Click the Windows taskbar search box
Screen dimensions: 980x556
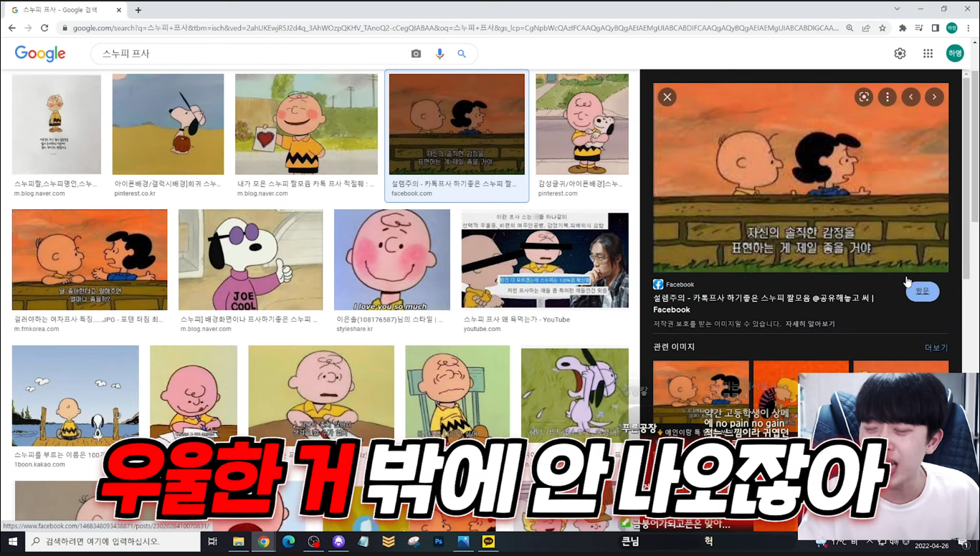tap(113, 542)
